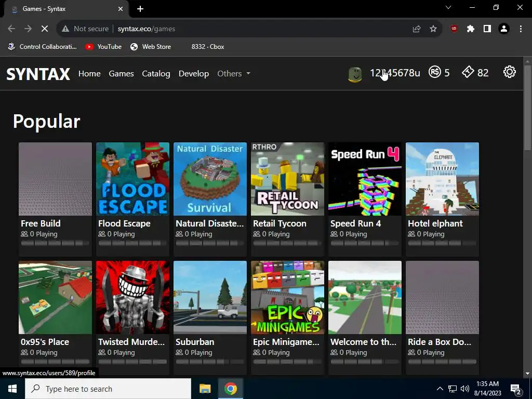Viewport: 532px width, 399px height.
Task: Open Chrome three-dot menu
Action: [521, 29]
